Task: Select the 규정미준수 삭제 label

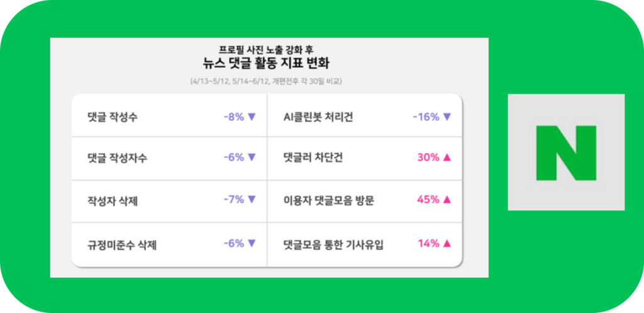Action: coord(122,244)
